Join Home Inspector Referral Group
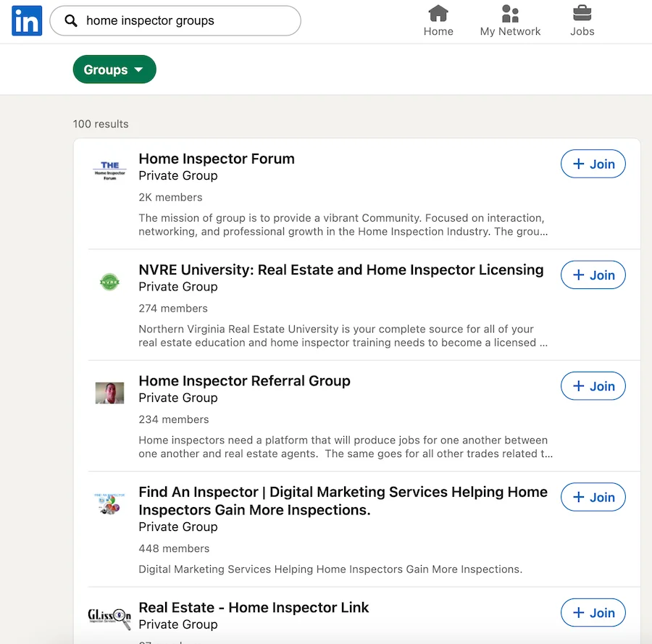652x644 pixels. [593, 386]
